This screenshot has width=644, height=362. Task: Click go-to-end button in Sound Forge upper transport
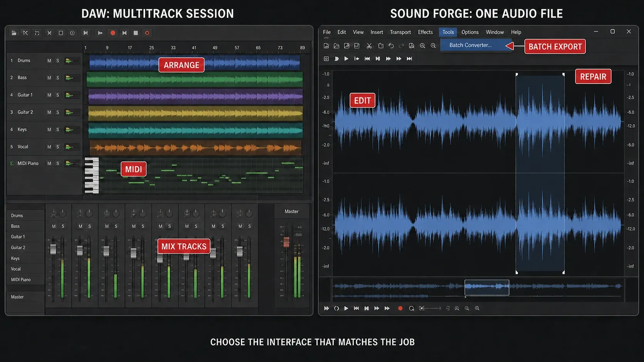click(x=409, y=59)
